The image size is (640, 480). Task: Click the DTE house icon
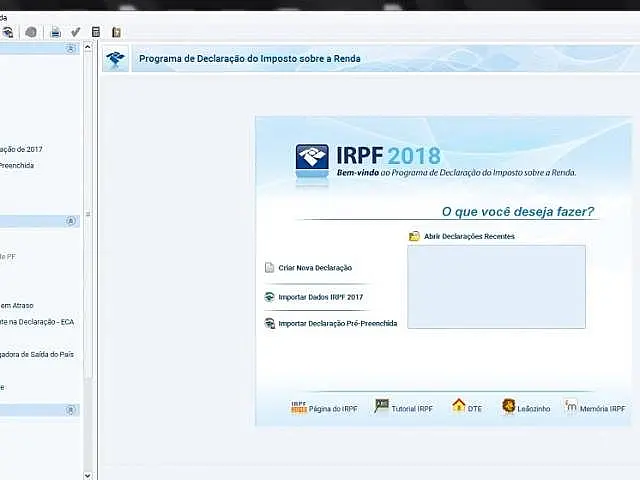[459, 406]
